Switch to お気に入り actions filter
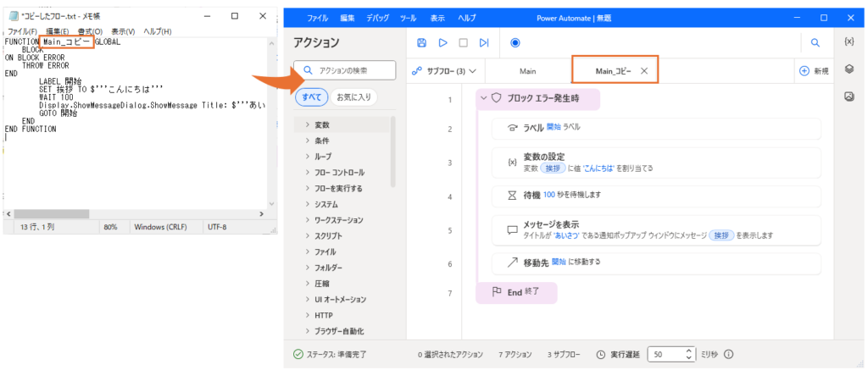 (353, 97)
